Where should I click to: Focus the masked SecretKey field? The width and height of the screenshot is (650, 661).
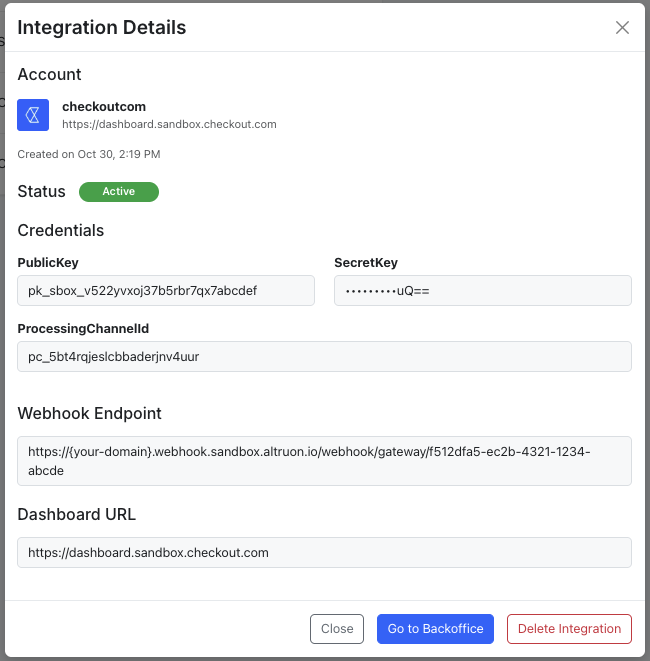pos(482,291)
